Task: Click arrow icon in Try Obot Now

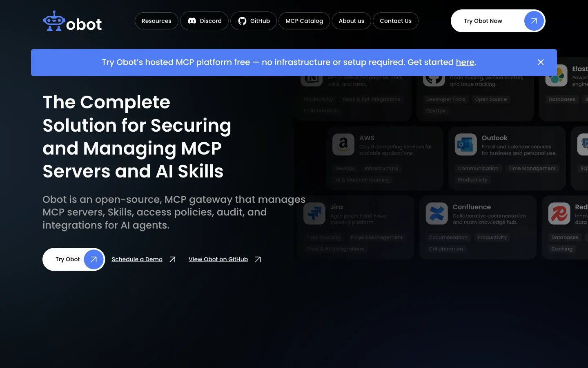Action: 534,21
